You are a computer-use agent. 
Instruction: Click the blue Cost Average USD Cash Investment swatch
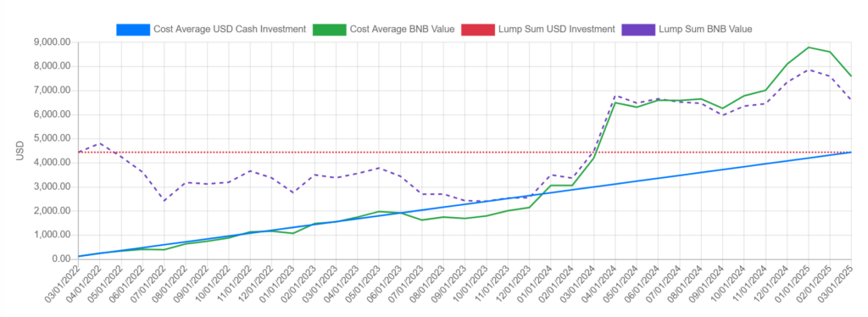click(133, 30)
